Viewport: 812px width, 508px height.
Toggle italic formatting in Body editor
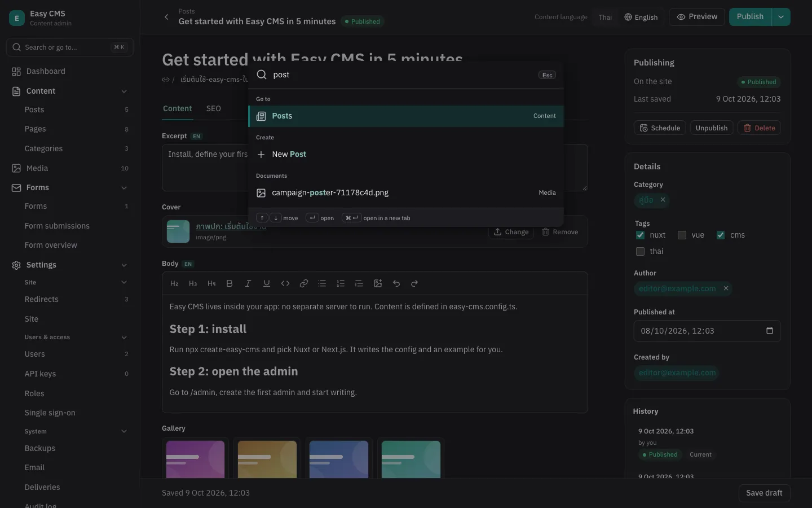click(248, 283)
